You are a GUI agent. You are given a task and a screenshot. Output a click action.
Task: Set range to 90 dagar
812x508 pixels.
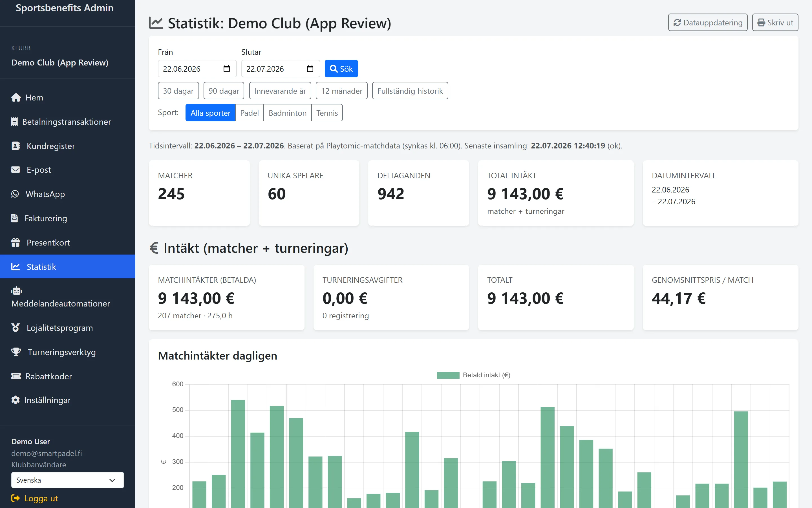coord(224,91)
